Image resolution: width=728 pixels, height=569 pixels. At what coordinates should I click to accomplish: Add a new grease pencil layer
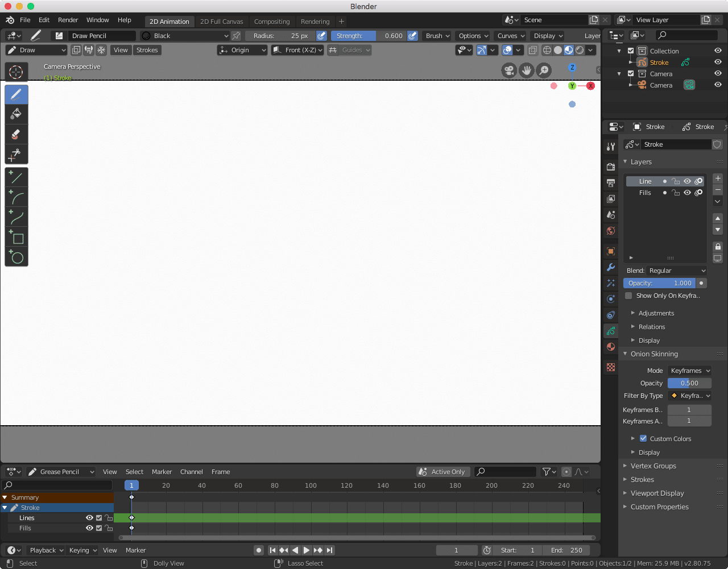(718, 178)
